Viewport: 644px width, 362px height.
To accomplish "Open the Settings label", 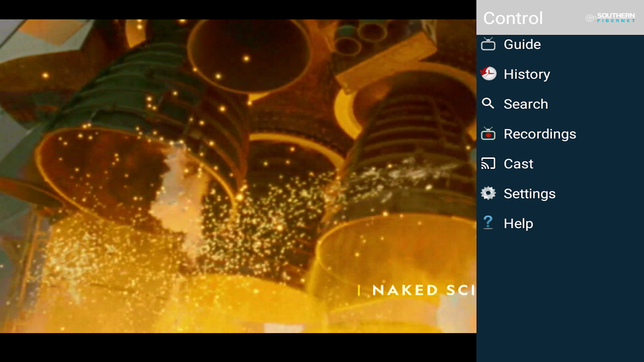I will coord(529,193).
